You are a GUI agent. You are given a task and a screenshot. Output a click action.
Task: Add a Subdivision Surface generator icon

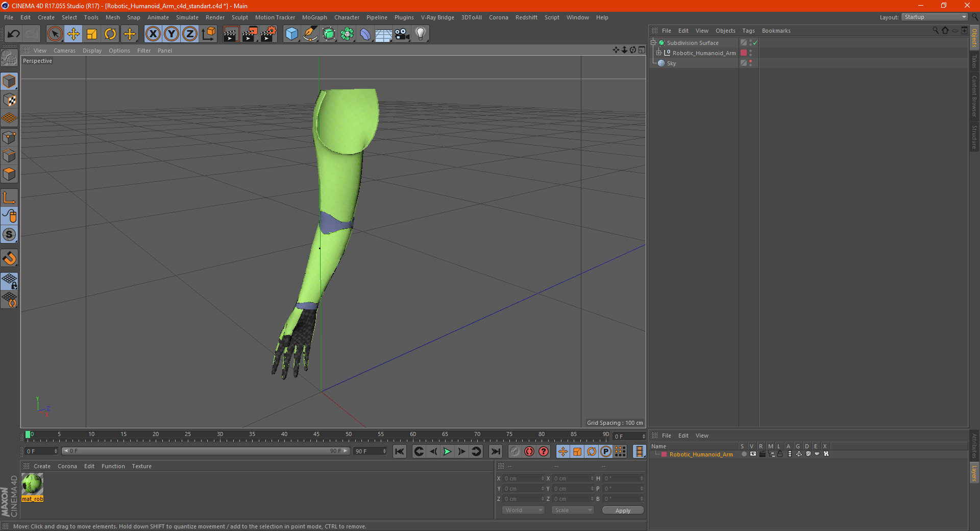click(329, 34)
